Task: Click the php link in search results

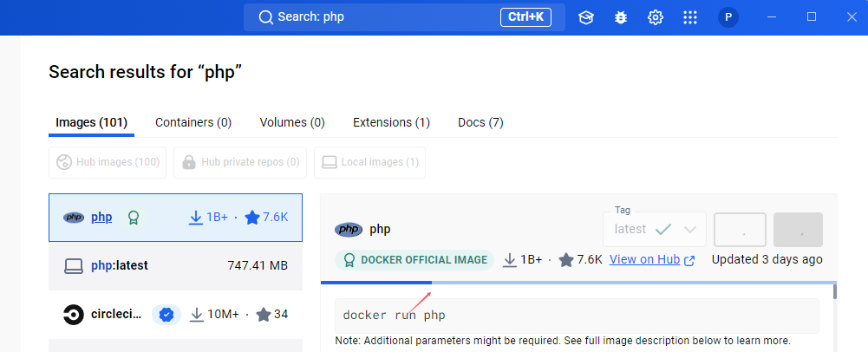Action: (101, 217)
